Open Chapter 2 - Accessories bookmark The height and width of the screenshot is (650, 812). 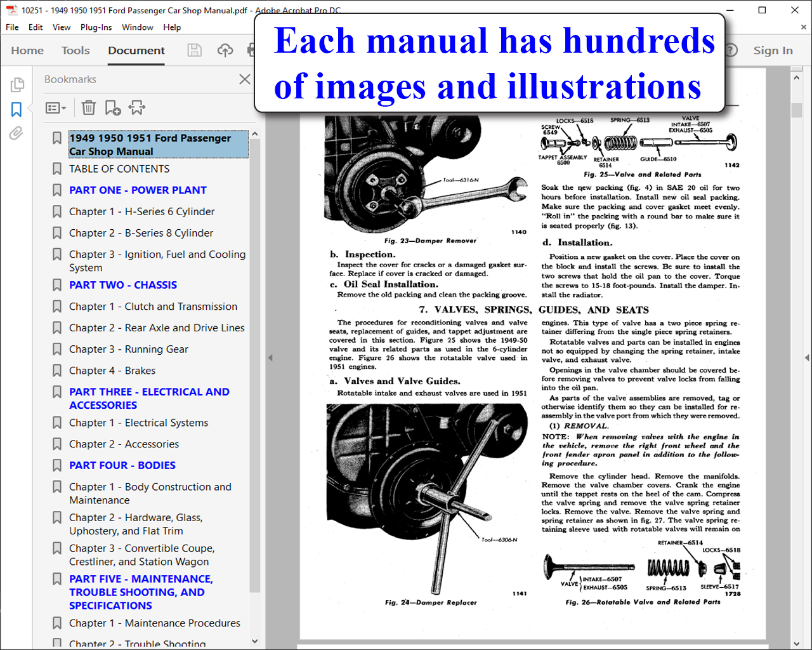(x=124, y=444)
